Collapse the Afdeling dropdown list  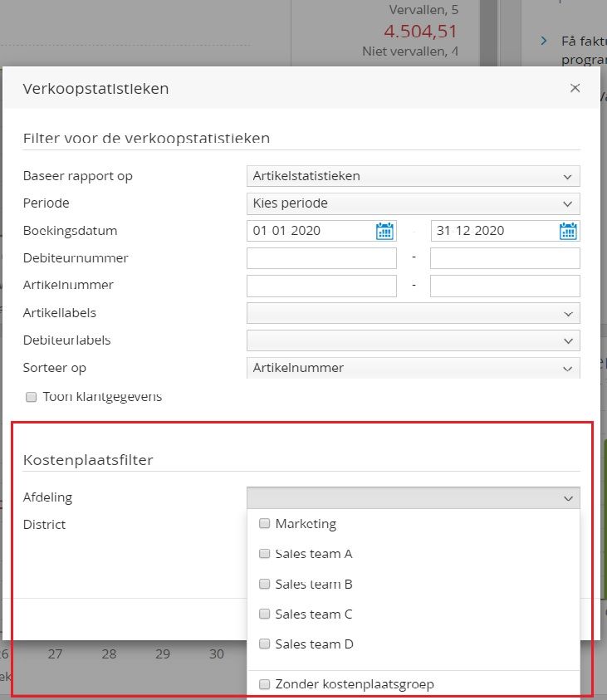click(x=414, y=497)
